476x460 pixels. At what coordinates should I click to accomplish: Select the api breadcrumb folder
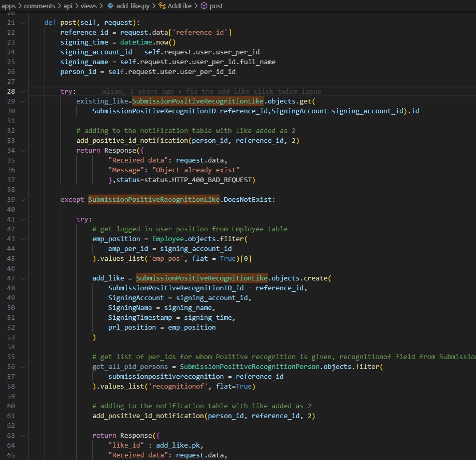[68, 6]
